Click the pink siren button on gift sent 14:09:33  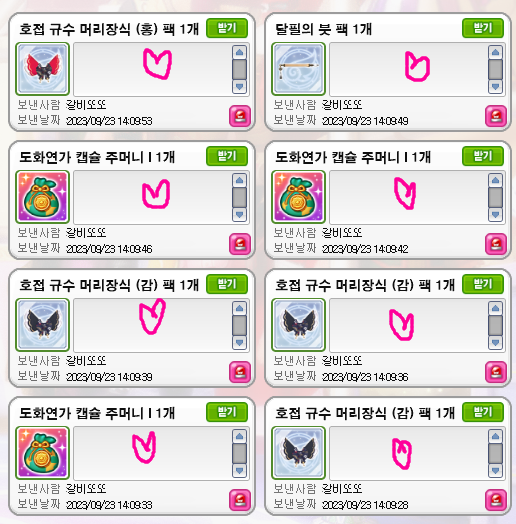(x=240, y=500)
